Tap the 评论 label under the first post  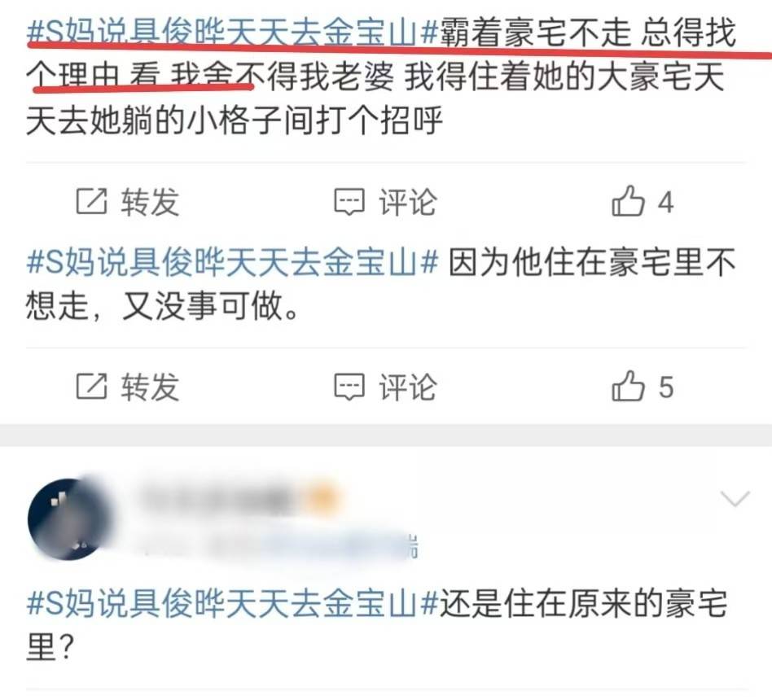coord(408,202)
